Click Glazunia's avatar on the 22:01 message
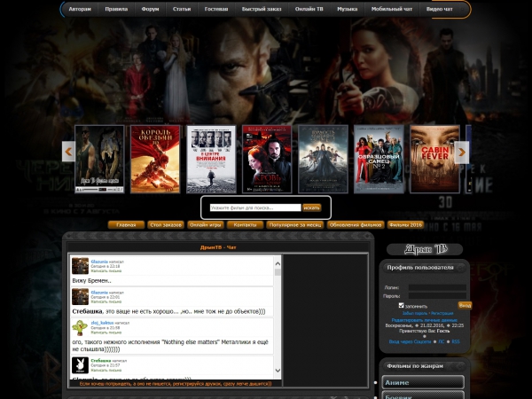This screenshot has width=532, height=399. [80, 296]
